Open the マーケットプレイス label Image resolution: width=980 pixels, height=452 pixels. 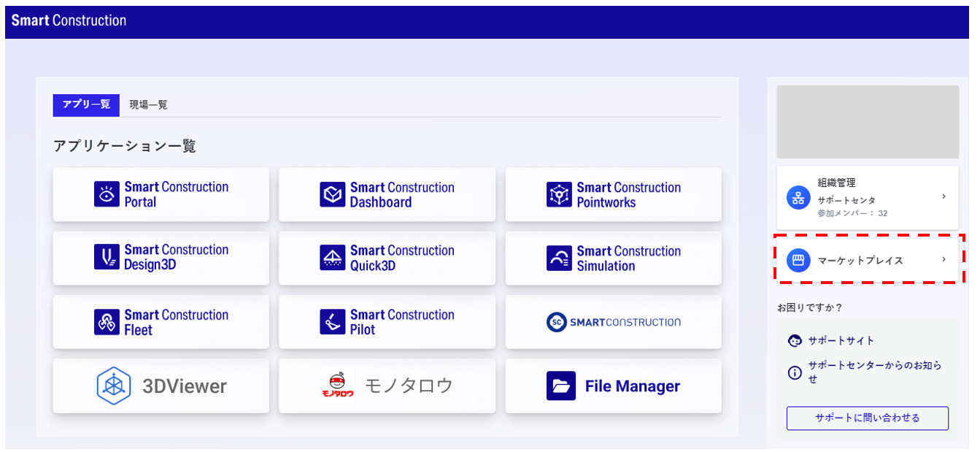pos(860,260)
